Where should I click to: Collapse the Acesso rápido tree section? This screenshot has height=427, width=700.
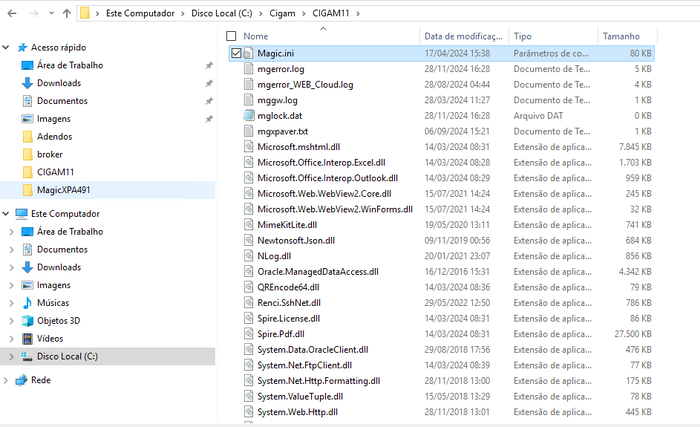(x=6, y=47)
